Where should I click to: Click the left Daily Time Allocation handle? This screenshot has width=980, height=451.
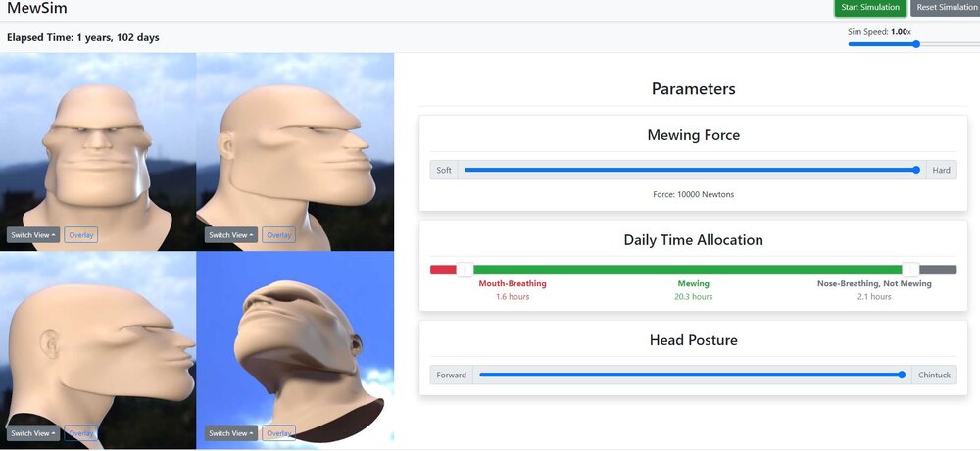[x=465, y=269]
